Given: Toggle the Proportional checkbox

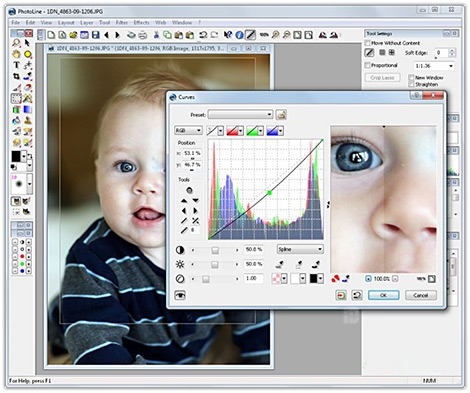Looking at the screenshot, I should click(368, 65).
